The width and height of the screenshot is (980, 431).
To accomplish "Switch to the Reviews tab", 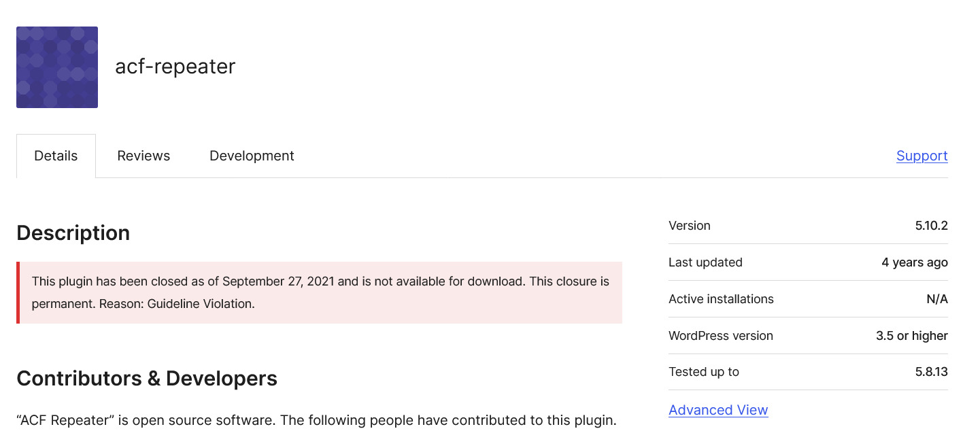I will (x=143, y=156).
